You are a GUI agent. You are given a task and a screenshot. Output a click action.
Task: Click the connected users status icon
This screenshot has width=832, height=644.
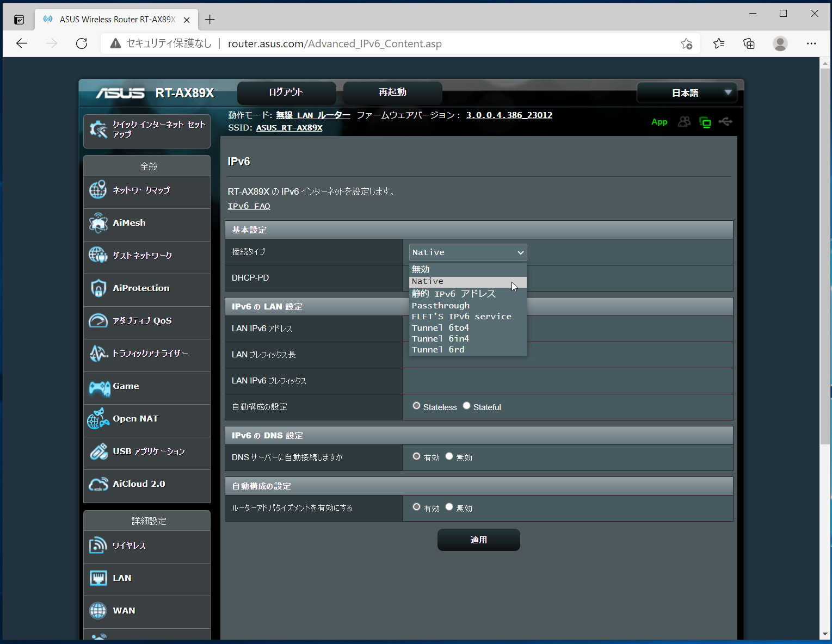(684, 122)
